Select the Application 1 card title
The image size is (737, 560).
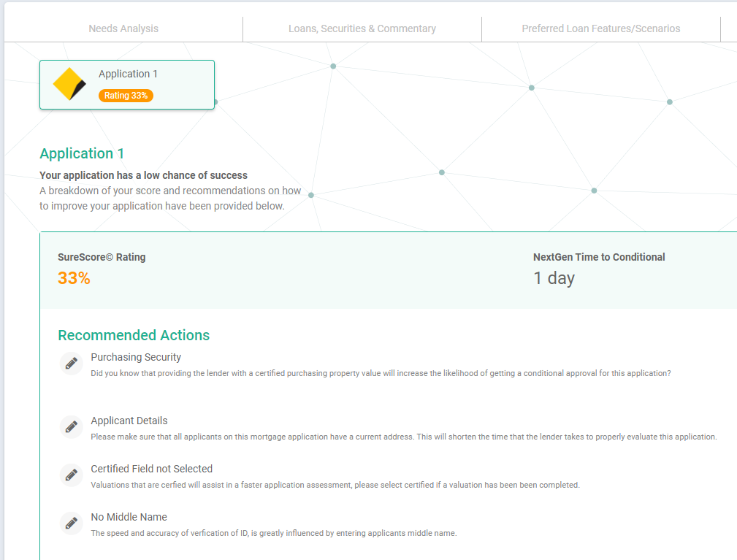(x=128, y=74)
